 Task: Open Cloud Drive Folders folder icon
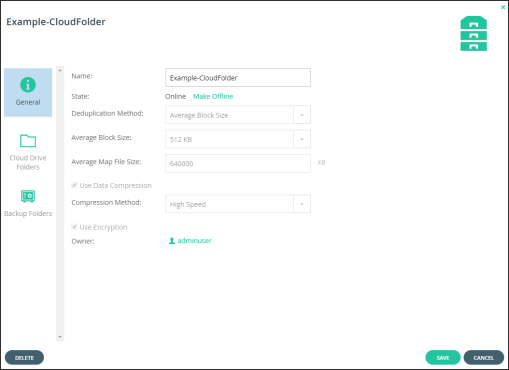28,141
